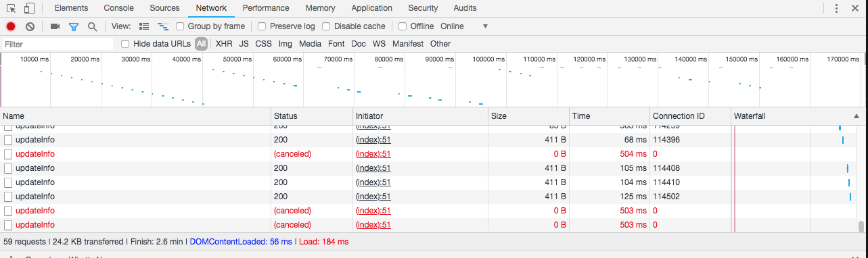The image size is (868, 258).
Task: Open (index):51 link in 114502 row
Action: [373, 197]
